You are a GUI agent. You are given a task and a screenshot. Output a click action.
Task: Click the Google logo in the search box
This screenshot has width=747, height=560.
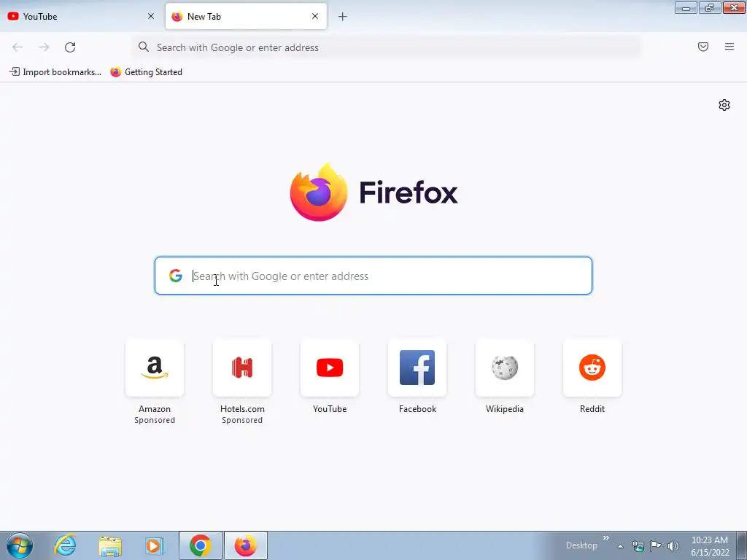coord(175,276)
